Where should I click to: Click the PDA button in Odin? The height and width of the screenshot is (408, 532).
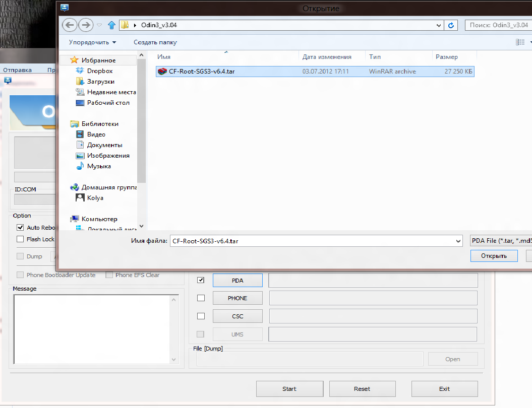[x=238, y=280]
